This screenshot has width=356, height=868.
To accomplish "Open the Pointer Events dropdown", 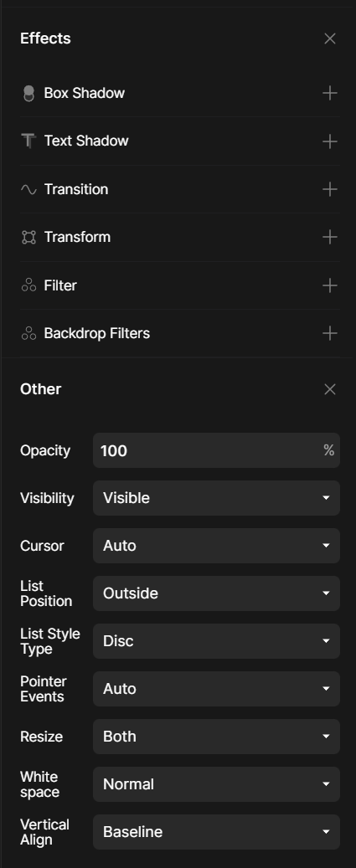I will tap(216, 689).
